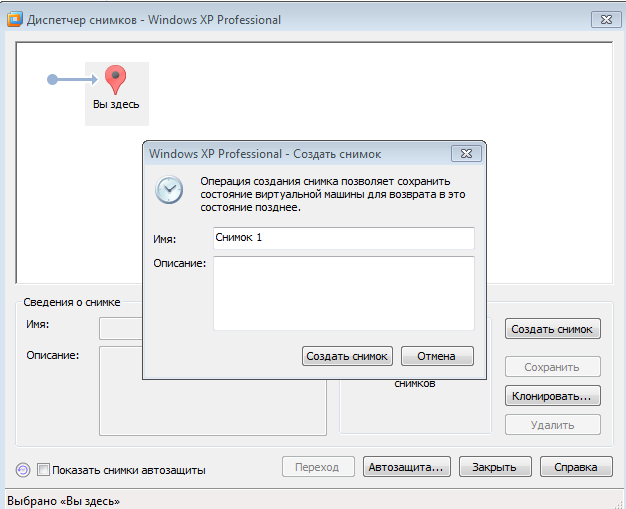Viewport: 626px width, 509px height.
Task: Click 'Отмена' to cancel snapshot creation
Action: coord(437,356)
